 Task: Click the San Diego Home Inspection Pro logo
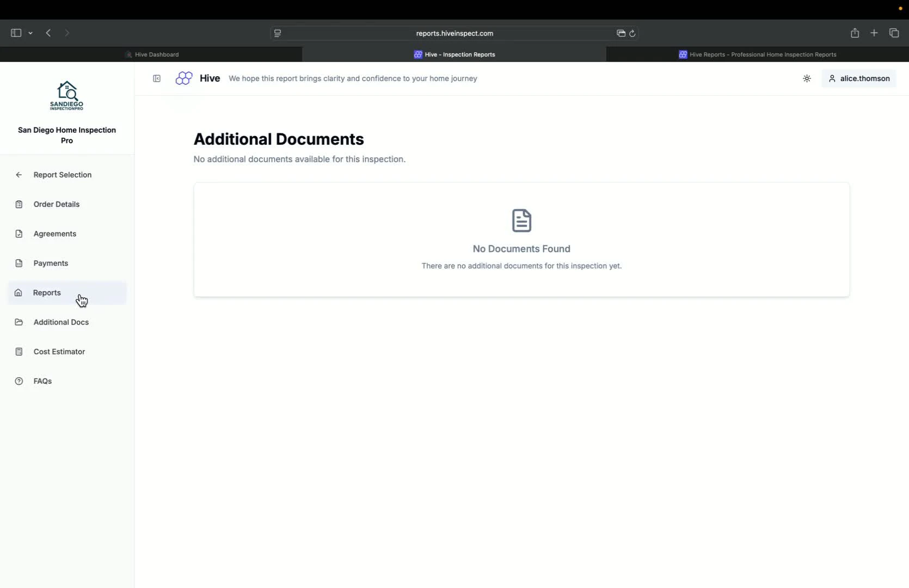point(66,96)
